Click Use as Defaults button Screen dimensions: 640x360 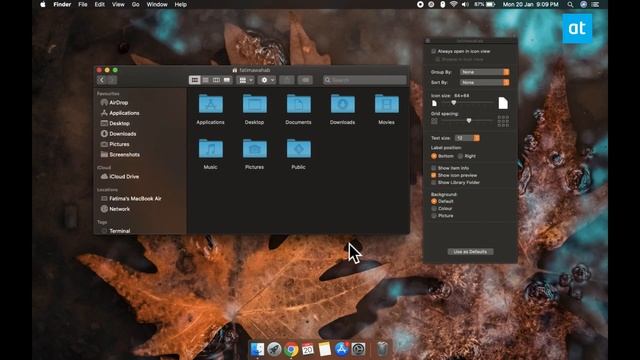coord(470,252)
